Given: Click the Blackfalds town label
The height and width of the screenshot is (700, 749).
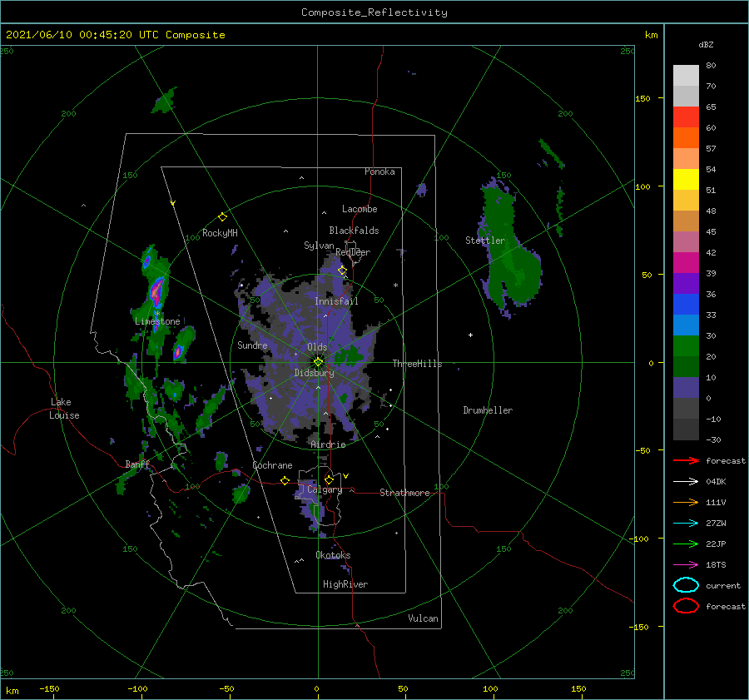Looking at the screenshot, I should tap(354, 231).
